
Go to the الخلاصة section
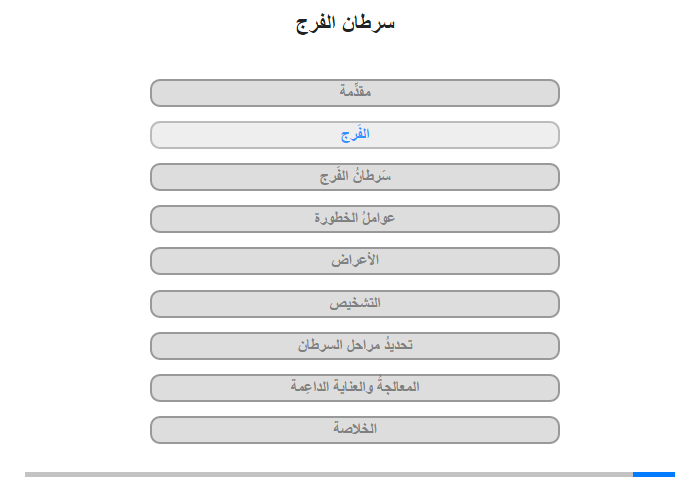tap(354, 430)
